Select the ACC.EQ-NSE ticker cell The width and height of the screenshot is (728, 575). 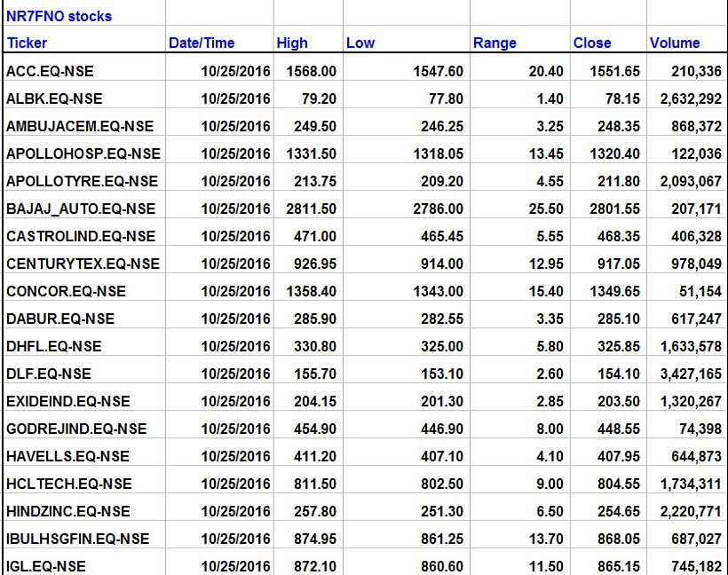click(51, 71)
